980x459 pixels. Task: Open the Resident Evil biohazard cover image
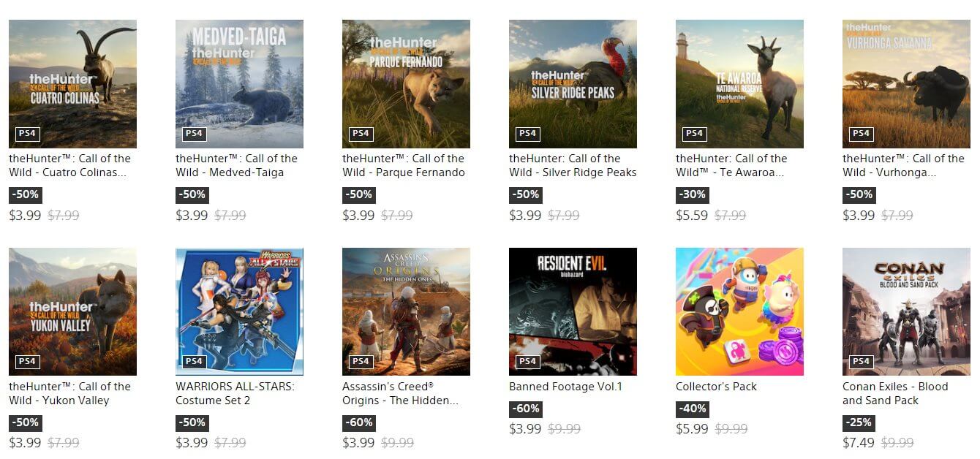(573, 311)
